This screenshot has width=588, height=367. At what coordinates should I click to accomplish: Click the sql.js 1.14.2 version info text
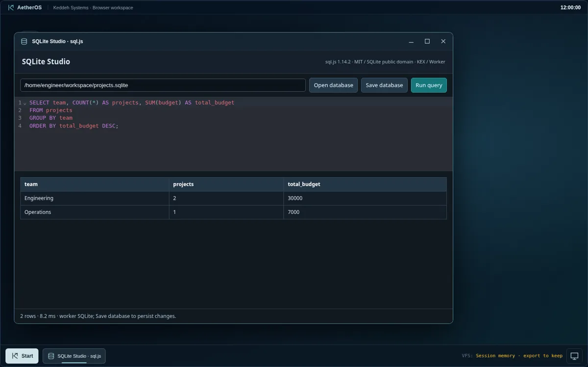[385, 62]
